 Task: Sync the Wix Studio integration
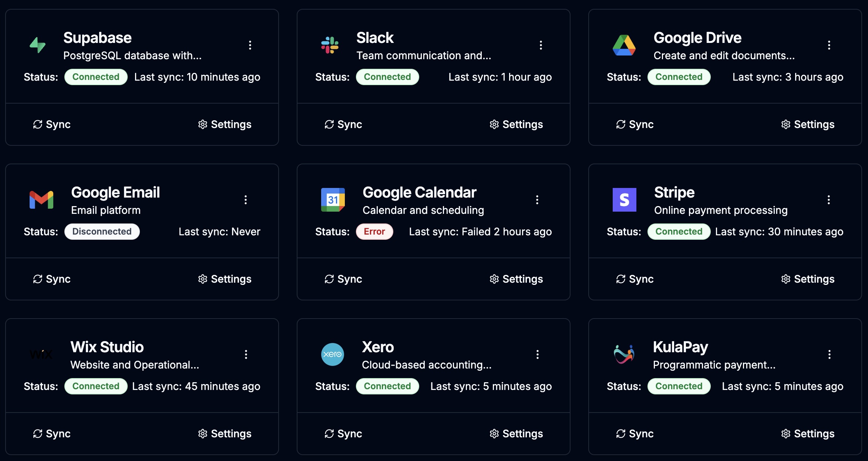click(x=52, y=434)
